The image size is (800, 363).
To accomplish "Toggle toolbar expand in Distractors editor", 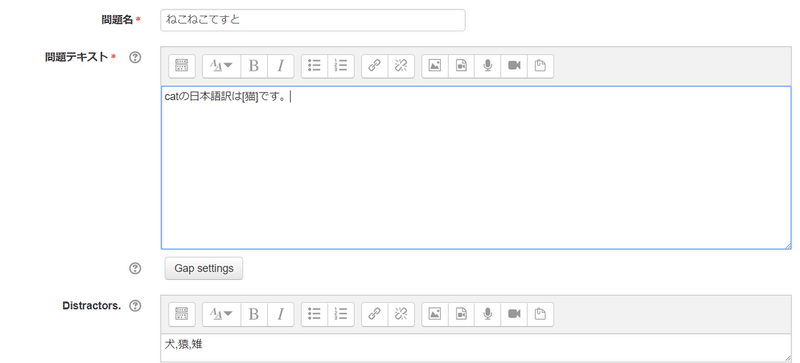I will click(182, 314).
